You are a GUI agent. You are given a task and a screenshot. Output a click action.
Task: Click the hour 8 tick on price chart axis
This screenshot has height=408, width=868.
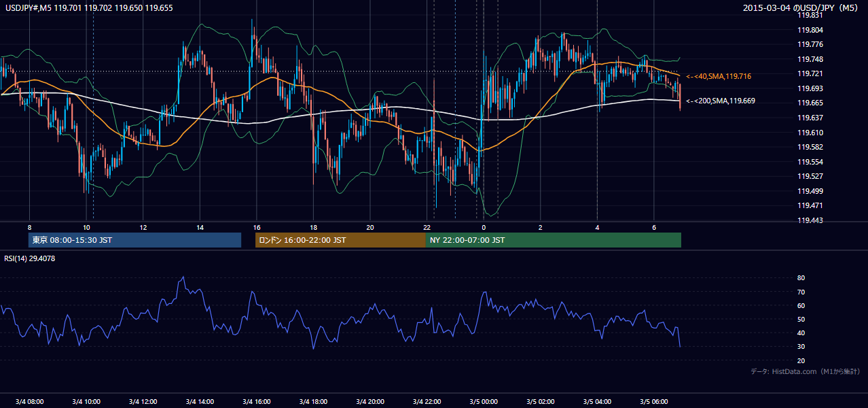(29, 226)
